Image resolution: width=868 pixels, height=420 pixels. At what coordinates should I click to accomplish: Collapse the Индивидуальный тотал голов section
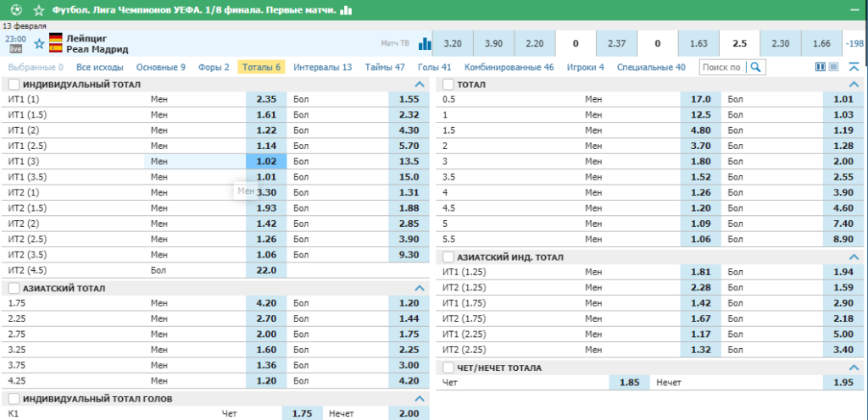tap(420, 399)
